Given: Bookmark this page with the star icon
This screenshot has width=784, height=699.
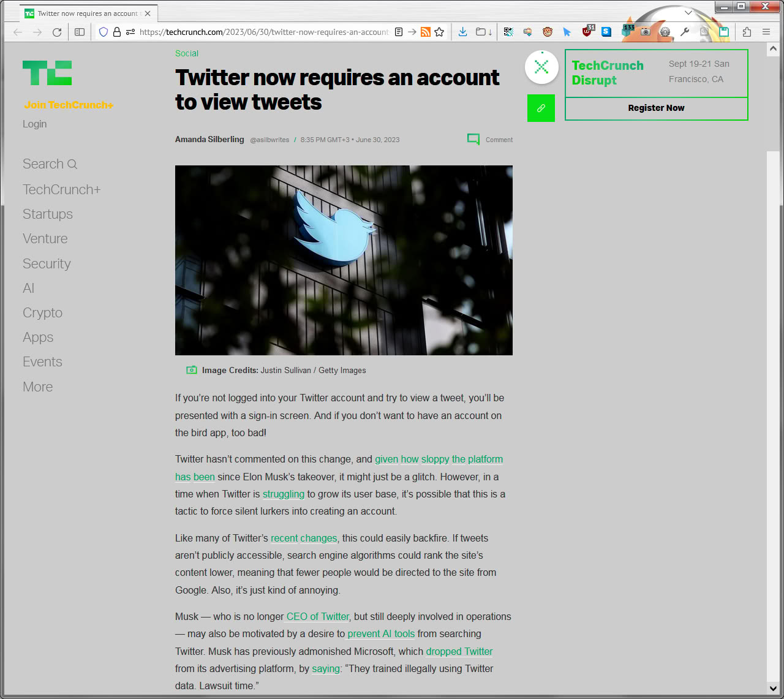Looking at the screenshot, I should (439, 32).
